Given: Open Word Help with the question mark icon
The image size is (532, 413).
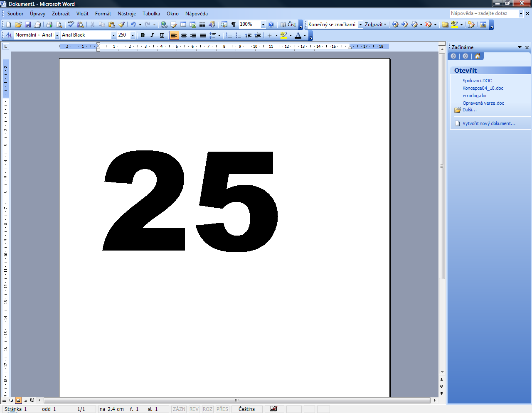Looking at the screenshot, I should pyautogui.click(x=271, y=25).
